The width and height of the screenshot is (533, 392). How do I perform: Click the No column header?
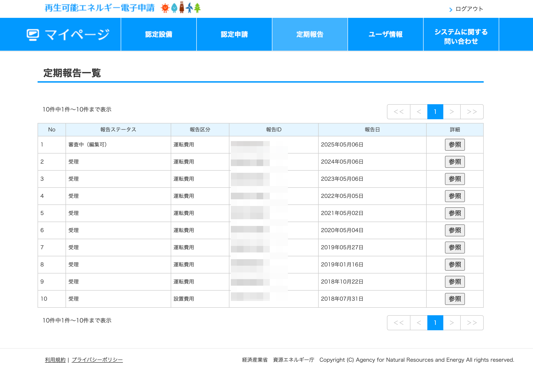tap(52, 130)
